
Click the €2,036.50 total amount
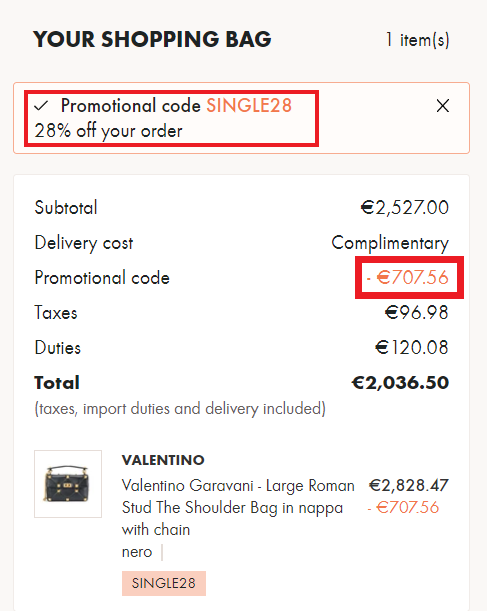pyautogui.click(x=400, y=383)
